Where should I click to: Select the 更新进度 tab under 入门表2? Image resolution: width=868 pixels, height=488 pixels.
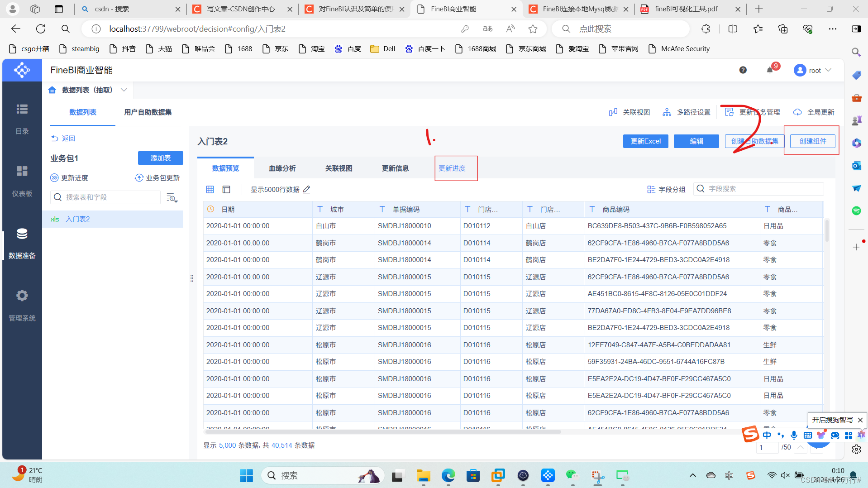tap(452, 168)
